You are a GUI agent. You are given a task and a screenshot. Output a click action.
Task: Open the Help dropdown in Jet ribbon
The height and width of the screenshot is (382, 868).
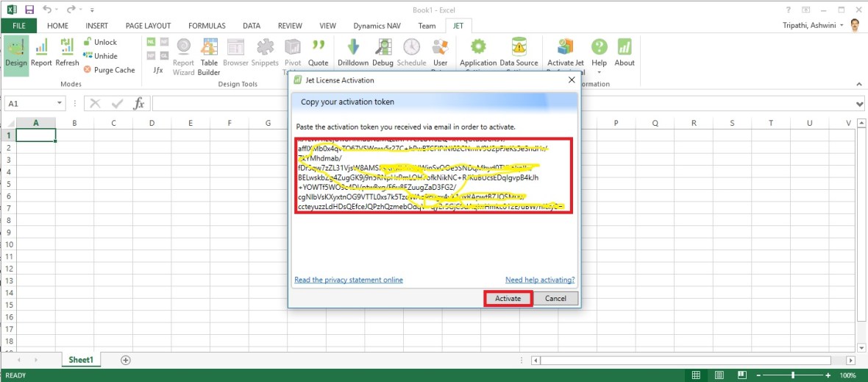600,63
